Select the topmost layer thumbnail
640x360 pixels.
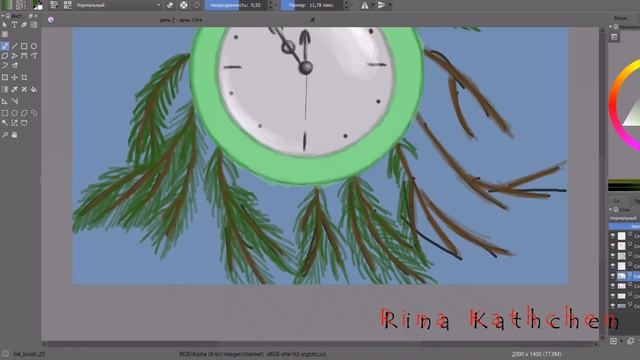(622, 236)
